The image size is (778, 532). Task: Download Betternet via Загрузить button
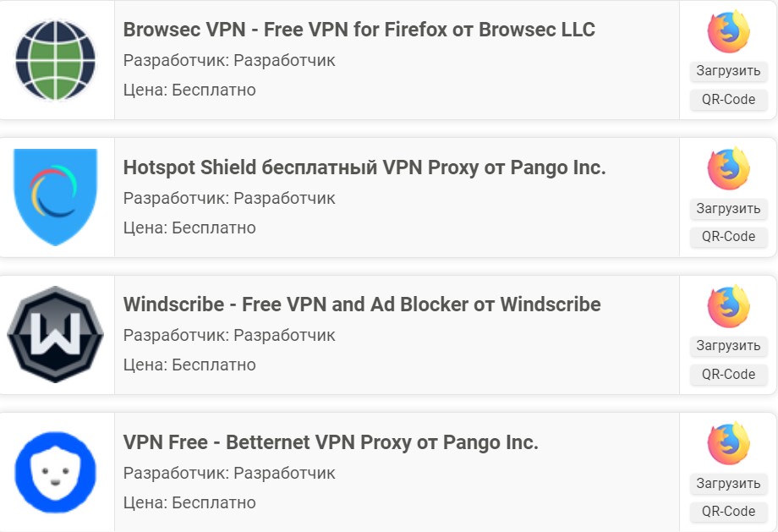(728, 484)
